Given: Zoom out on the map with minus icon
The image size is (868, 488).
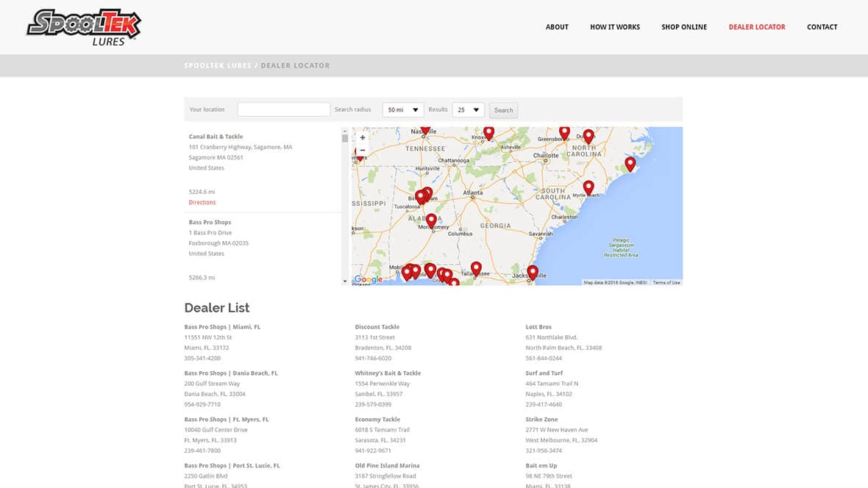Looking at the screenshot, I should coord(363,149).
